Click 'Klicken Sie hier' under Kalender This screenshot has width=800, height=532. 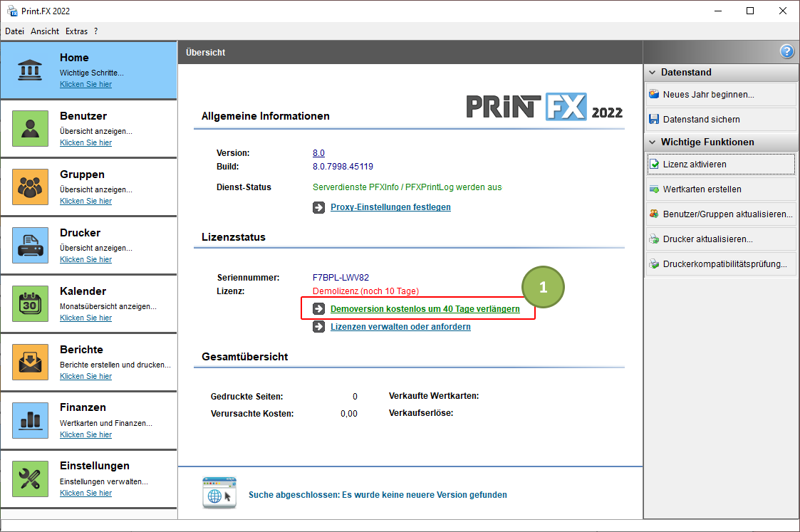[85, 318]
